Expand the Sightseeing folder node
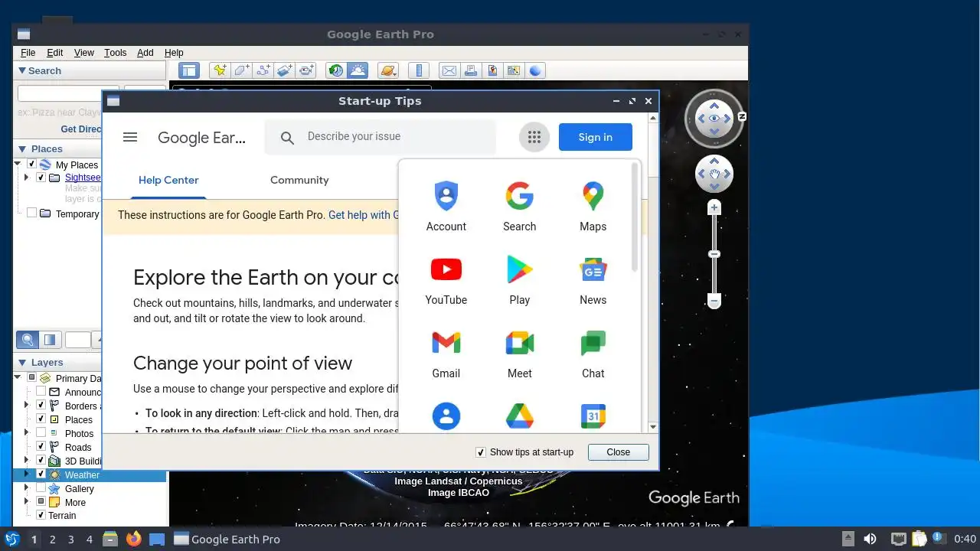Screen dimensions: 980x551 coord(27,178)
